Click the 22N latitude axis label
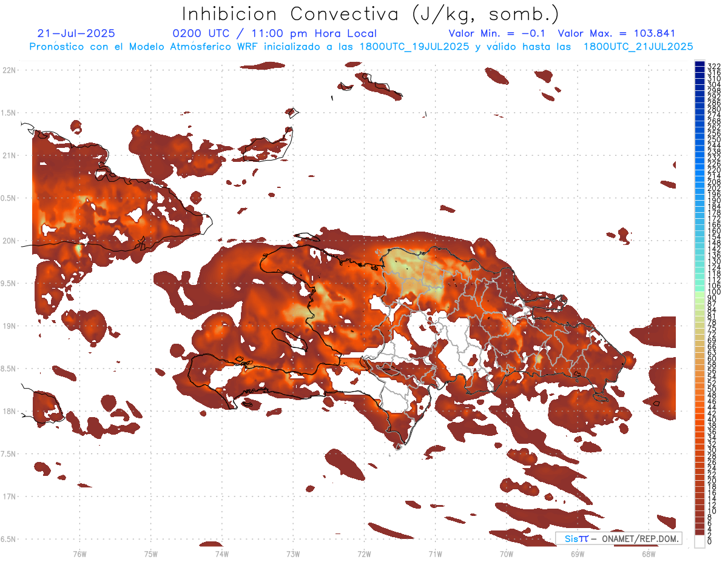728x562 pixels. click(8, 70)
